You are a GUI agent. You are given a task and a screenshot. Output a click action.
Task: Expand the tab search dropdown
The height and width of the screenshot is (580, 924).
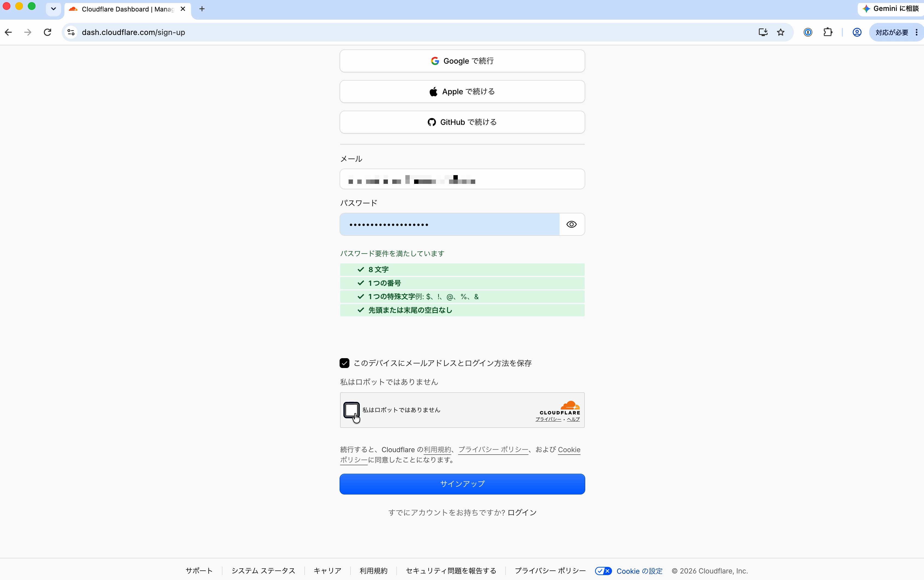click(x=53, y=9)
